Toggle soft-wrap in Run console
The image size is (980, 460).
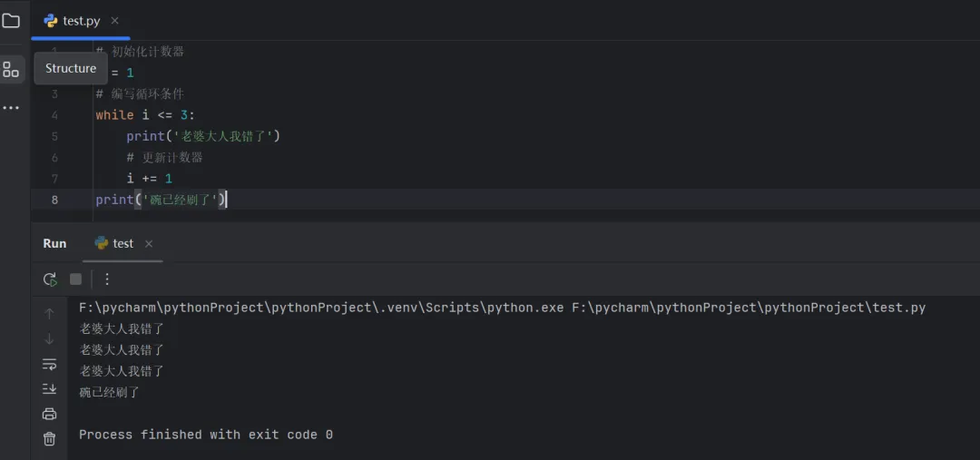[x=50, y=364]
